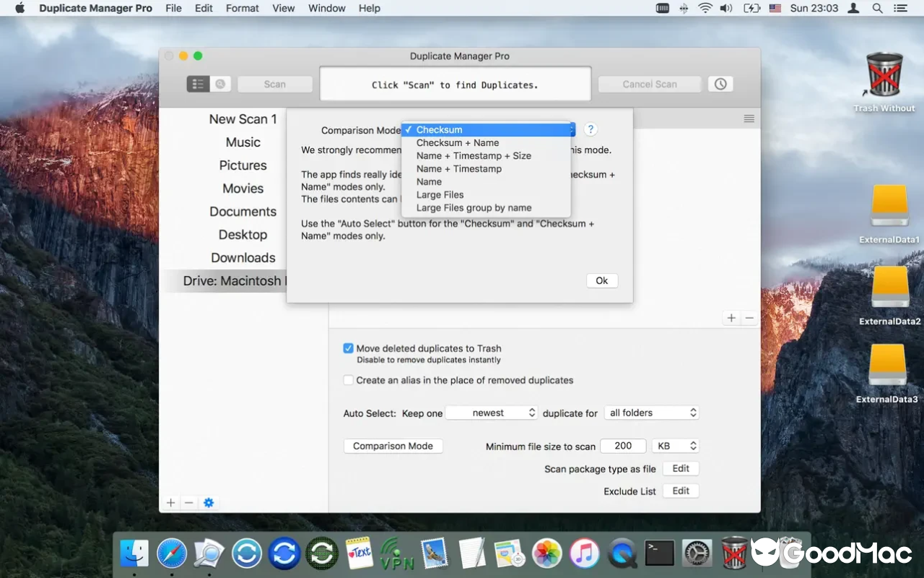Launch Safari from the dock
The image size is (924, 578).
coord(172,553)
